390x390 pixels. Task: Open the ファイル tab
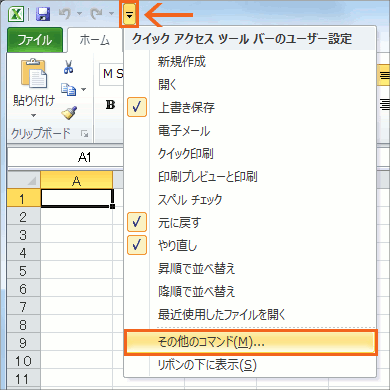(35, 40)
